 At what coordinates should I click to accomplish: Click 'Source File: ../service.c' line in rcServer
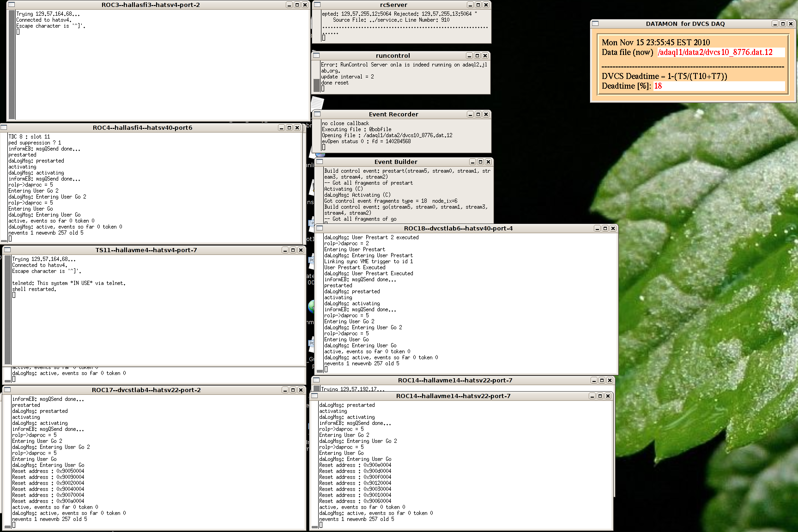point(391,20)
